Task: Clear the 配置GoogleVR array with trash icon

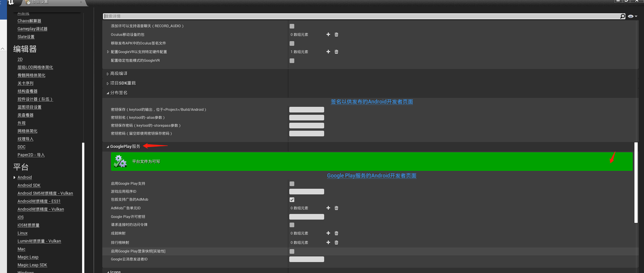Action: point(336,52)
